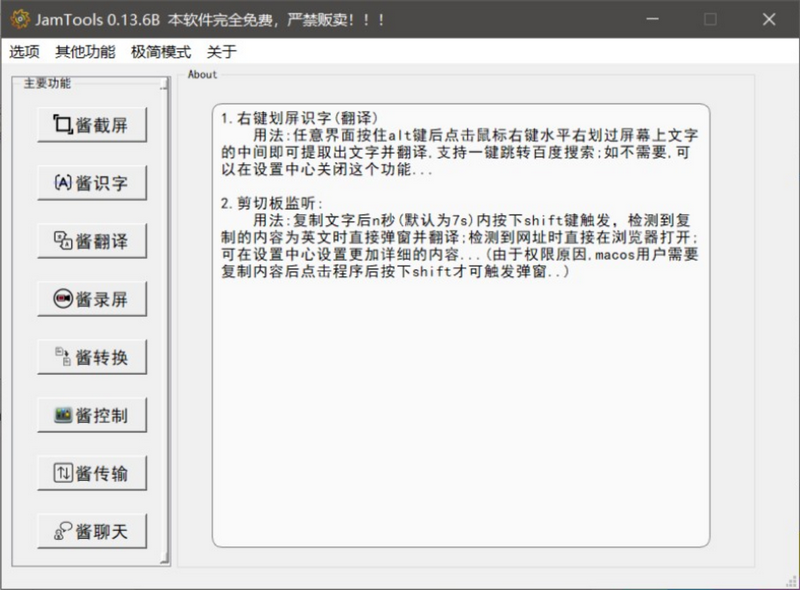Click the up-down transfer icon on 酱传输

coord(62,473)
